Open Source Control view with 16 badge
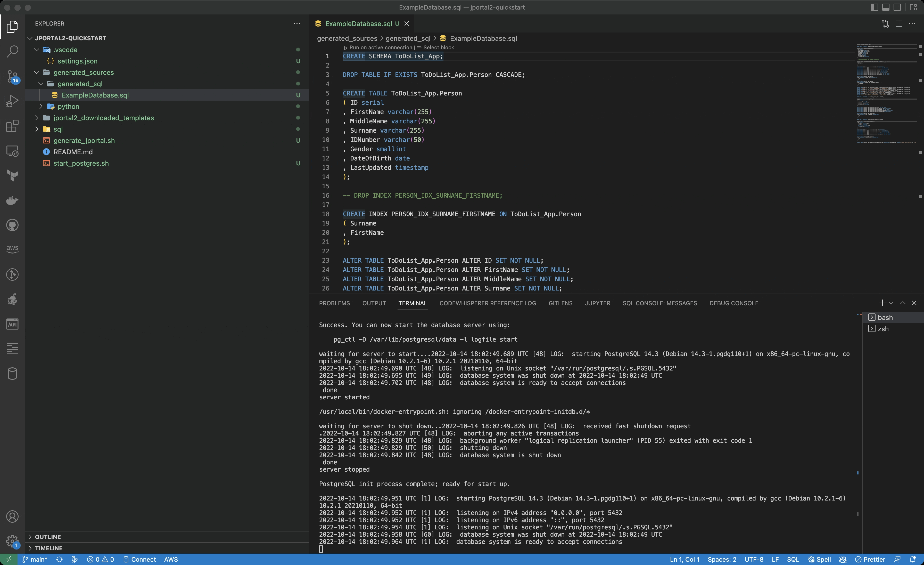Screen dimensions: 924x565 (12, 77)
